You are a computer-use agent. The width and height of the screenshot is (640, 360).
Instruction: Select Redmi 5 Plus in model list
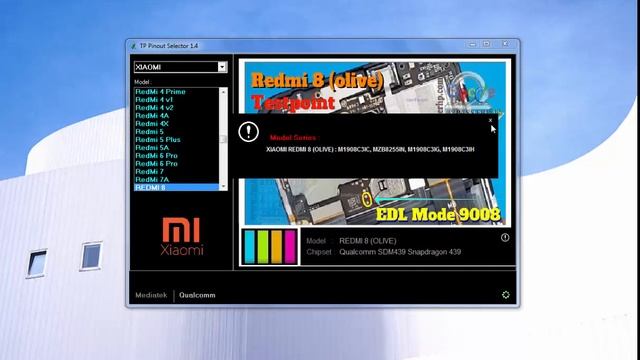tap(158, 140)
